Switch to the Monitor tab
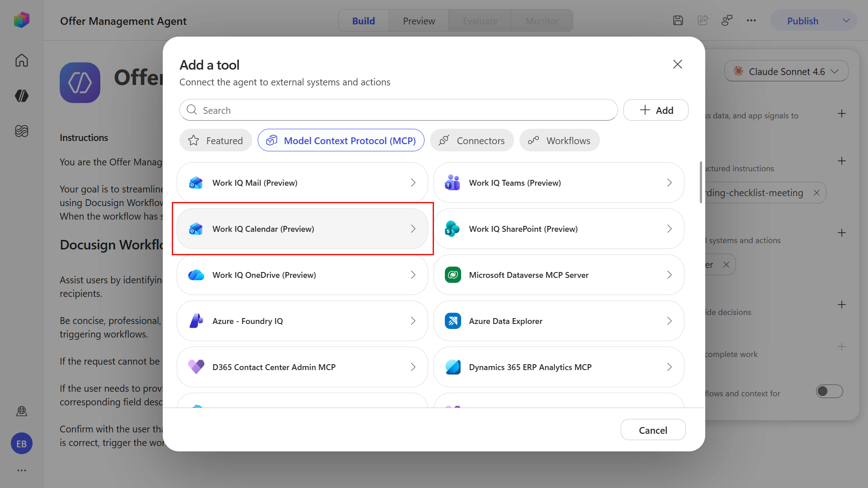The width and height of the screenshot is (868, 488). [x=542, y=21]
